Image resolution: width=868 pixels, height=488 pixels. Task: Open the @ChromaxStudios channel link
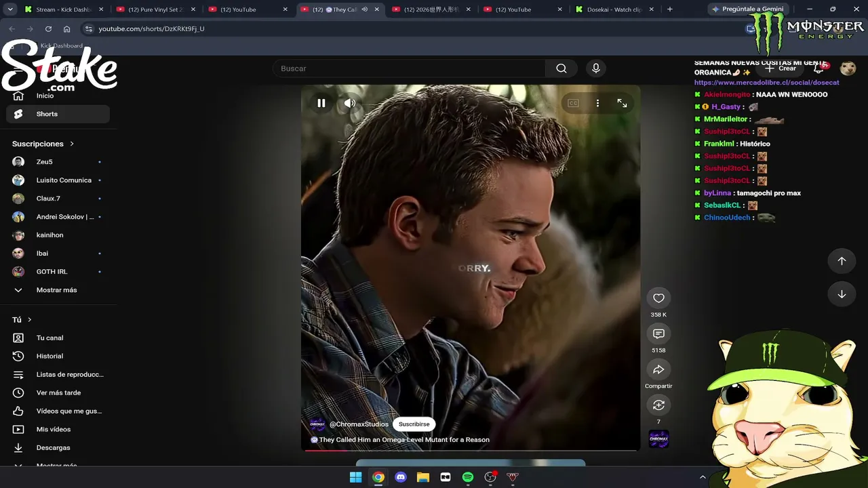(359, 424)
